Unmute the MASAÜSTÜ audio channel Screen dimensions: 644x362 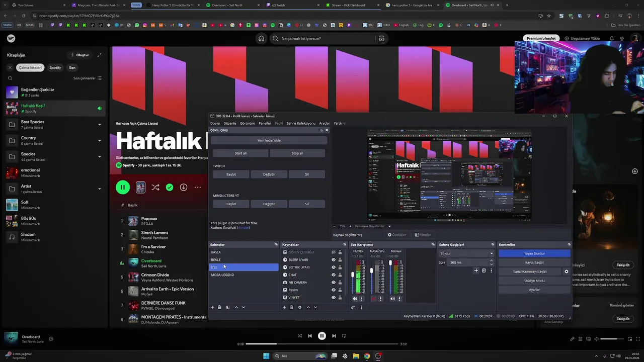[x=373, y=299]
